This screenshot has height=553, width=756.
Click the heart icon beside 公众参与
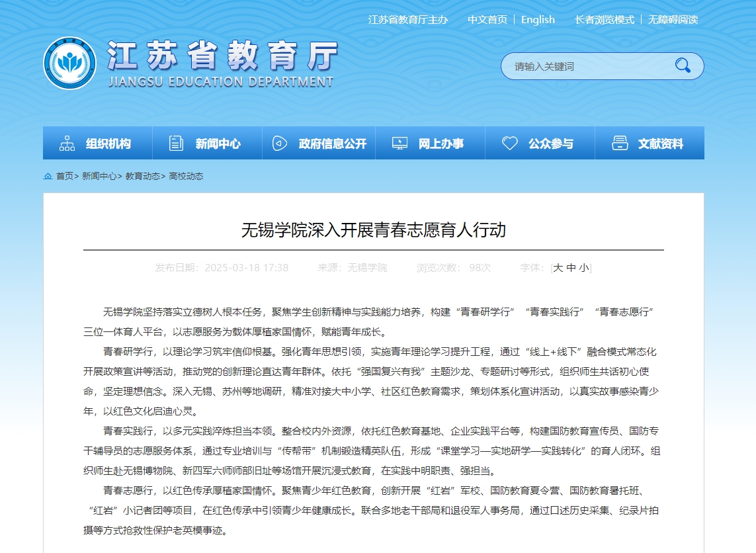click(509, 144)
